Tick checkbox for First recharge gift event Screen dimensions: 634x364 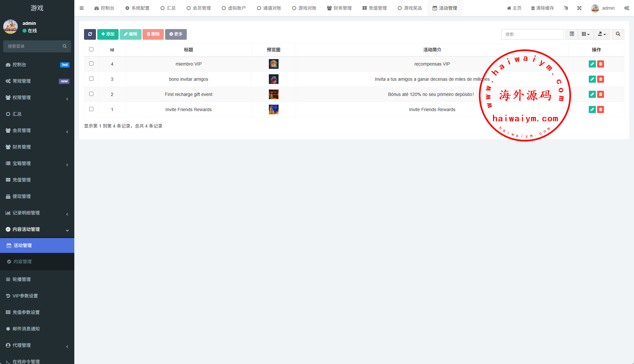click(x=91, y=94)
